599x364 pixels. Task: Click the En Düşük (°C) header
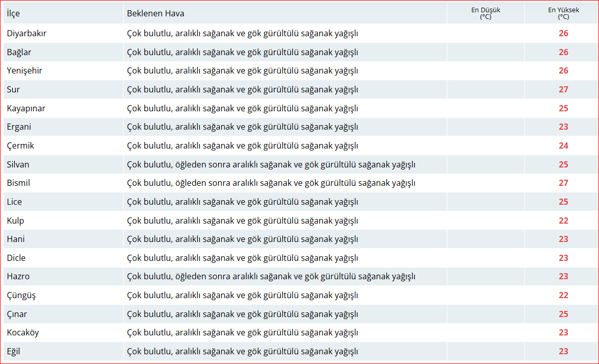pos(486,13)
